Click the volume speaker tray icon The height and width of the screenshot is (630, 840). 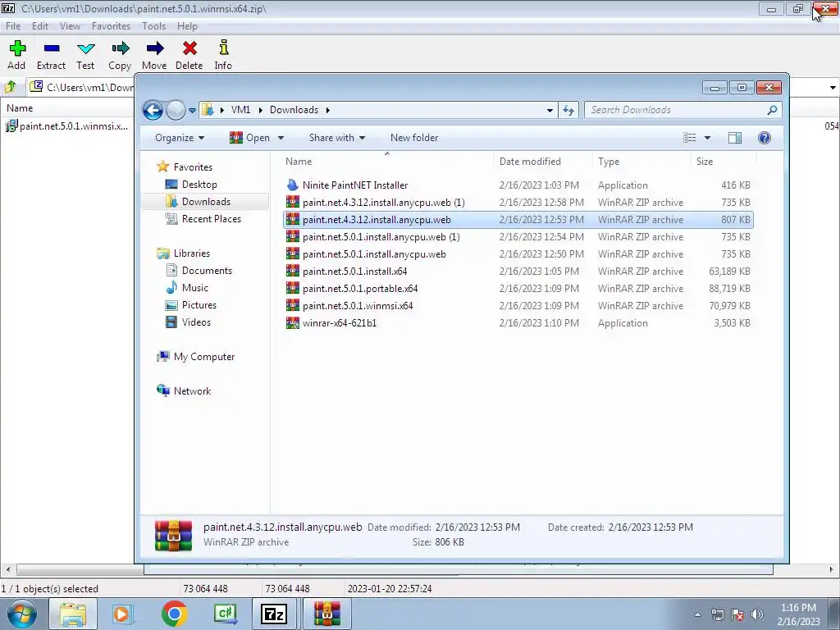(756, 614)
